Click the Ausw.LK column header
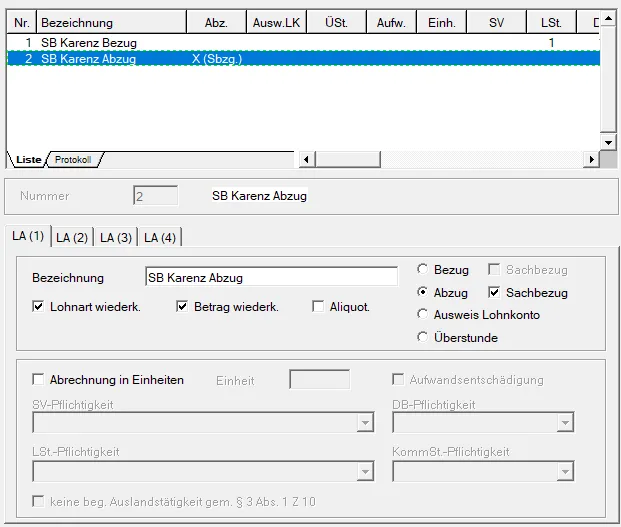This screenshot has height=527, width=621. click(276, 23)
